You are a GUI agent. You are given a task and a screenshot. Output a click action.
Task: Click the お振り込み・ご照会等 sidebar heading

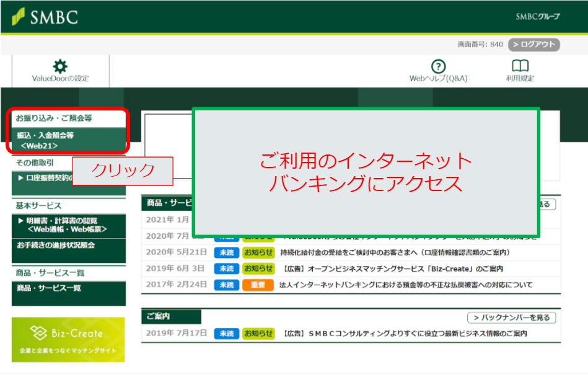tap(54, 118)
